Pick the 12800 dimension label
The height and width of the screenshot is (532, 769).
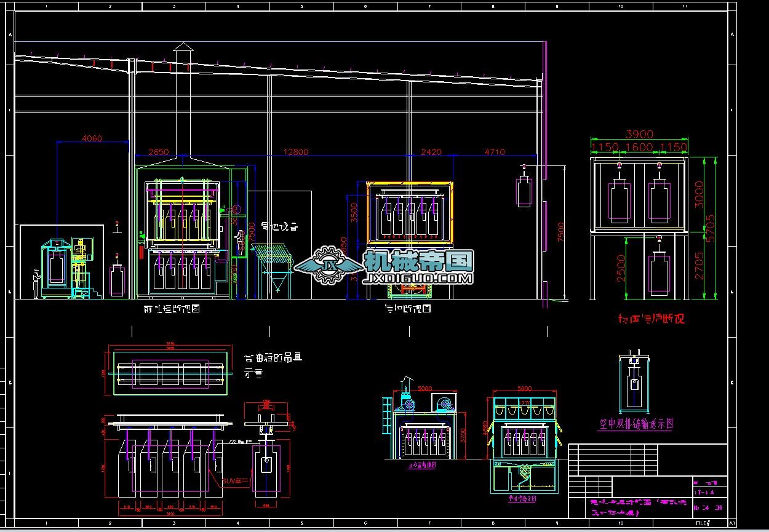(x=296, y=152)
